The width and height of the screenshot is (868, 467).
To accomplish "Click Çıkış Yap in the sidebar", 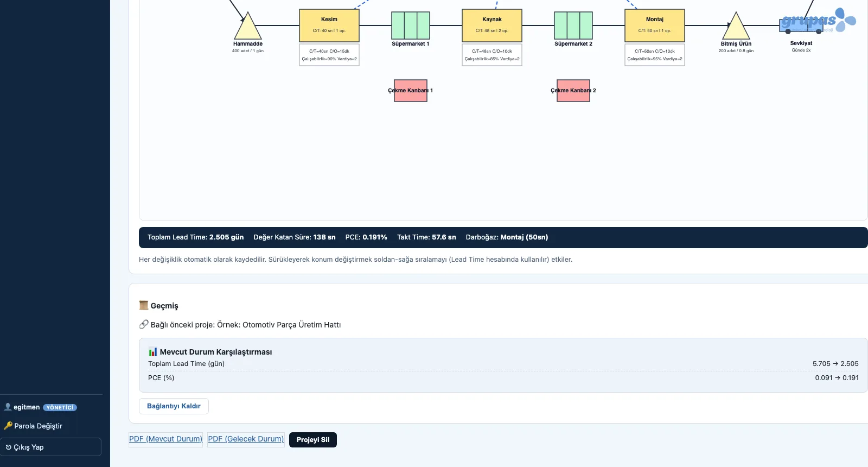I will (51, 447).
